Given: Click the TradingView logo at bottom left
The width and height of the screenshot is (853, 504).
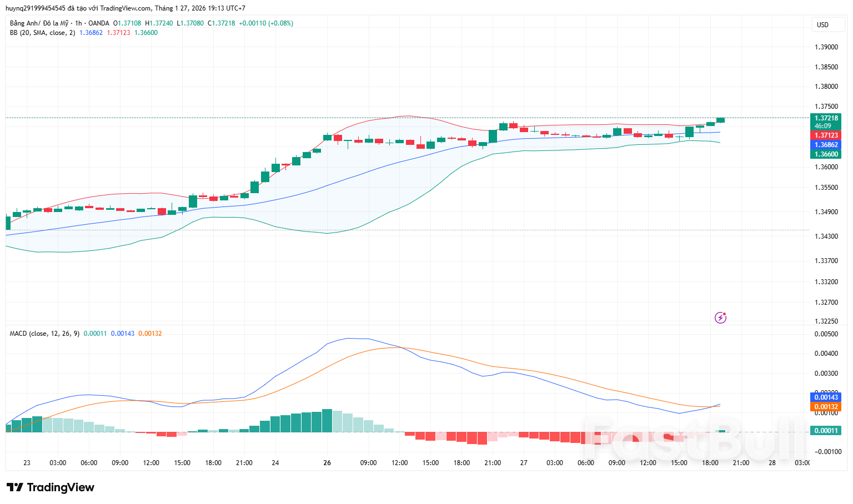Looking at the screenshot, I should point(51,487).
